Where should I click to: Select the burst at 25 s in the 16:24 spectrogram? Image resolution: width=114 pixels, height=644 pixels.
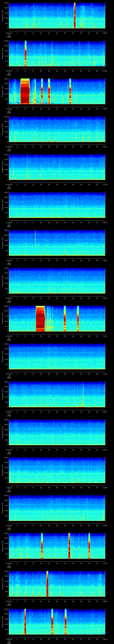[x=49, y=91]
